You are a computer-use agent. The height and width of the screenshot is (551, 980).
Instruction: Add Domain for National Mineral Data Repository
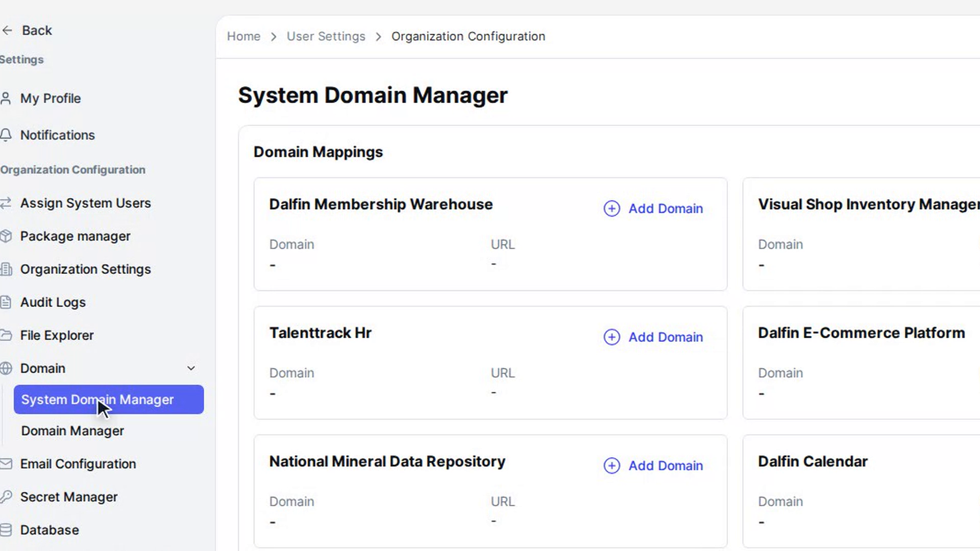653,466
